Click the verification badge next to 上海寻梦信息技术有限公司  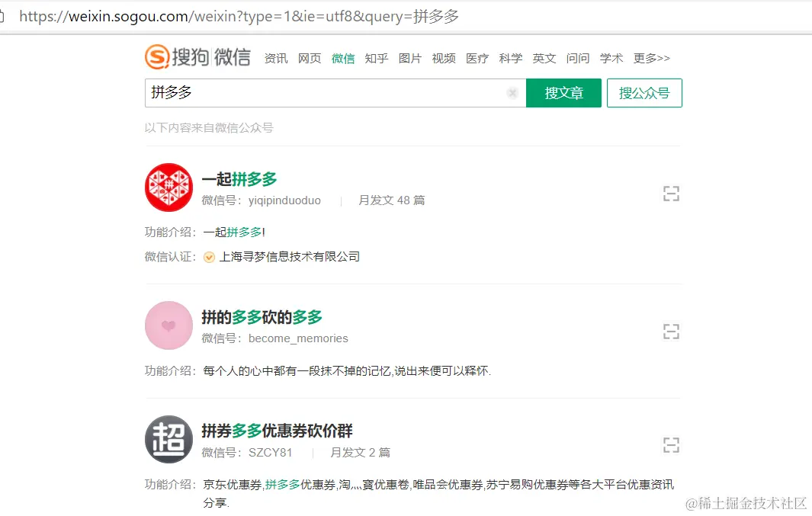[209, 257]
